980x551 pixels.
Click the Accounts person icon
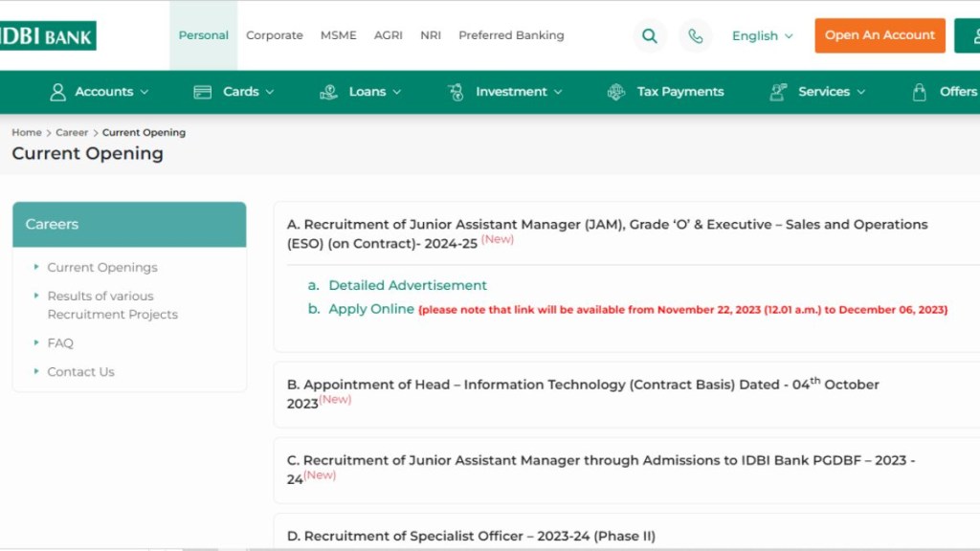pyautogui.click(x=58, y=92)
